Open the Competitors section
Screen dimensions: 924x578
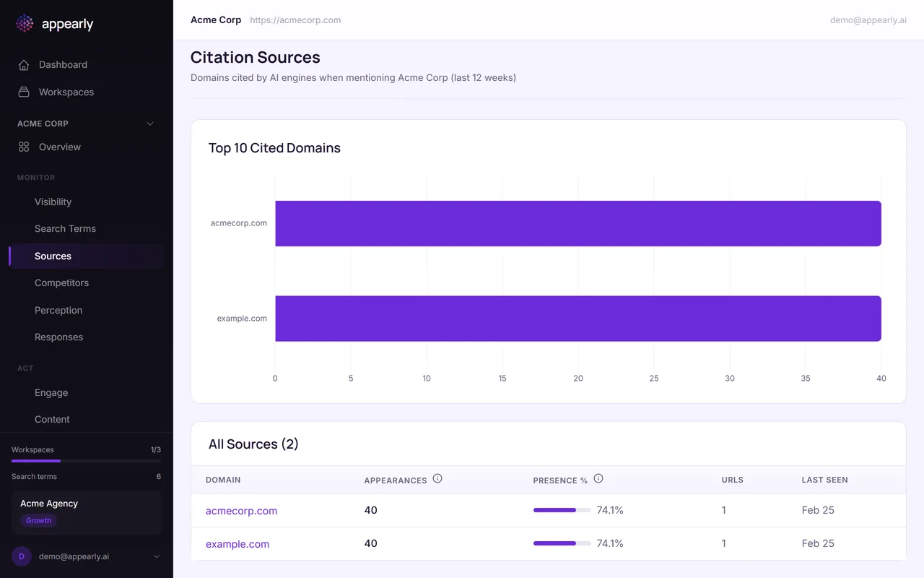(61, 283)
